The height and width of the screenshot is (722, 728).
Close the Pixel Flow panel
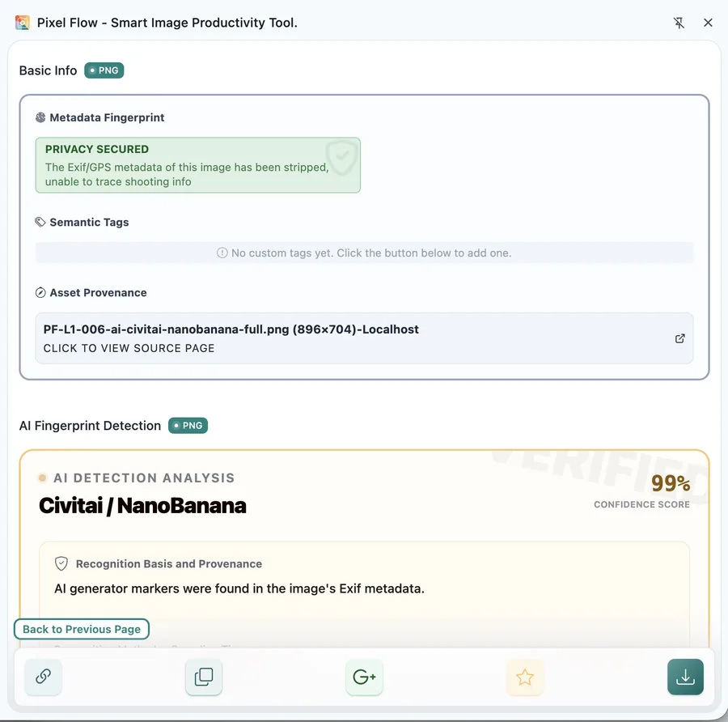point(708,23)
